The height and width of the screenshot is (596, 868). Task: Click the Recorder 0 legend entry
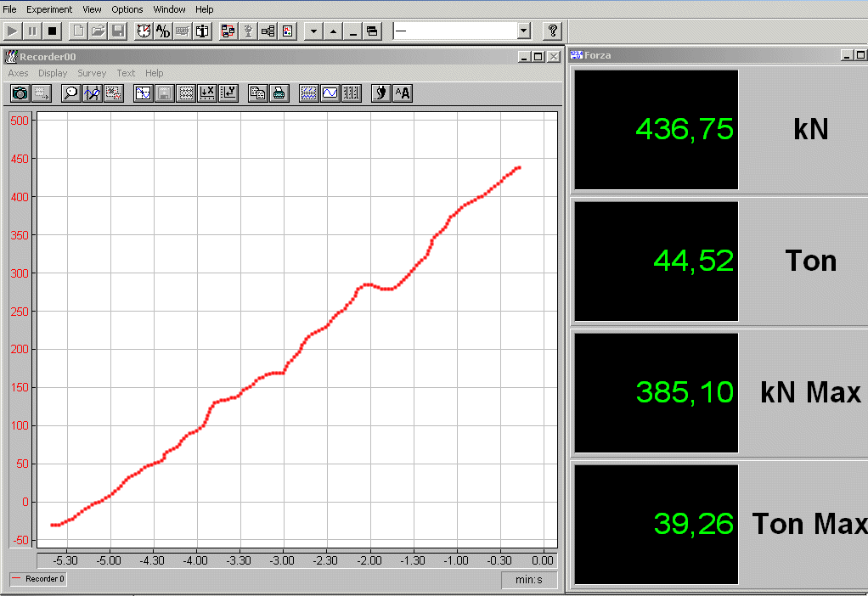coord(38,579)
